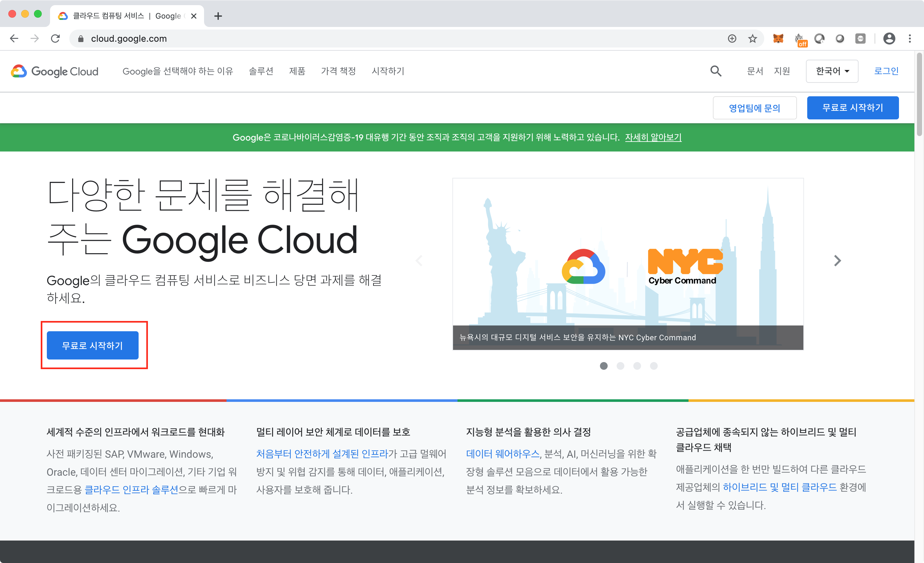This screenshot has height=563, width=924.
Task: Open the 한국어 language dropdown
Action: pos(832,71)
